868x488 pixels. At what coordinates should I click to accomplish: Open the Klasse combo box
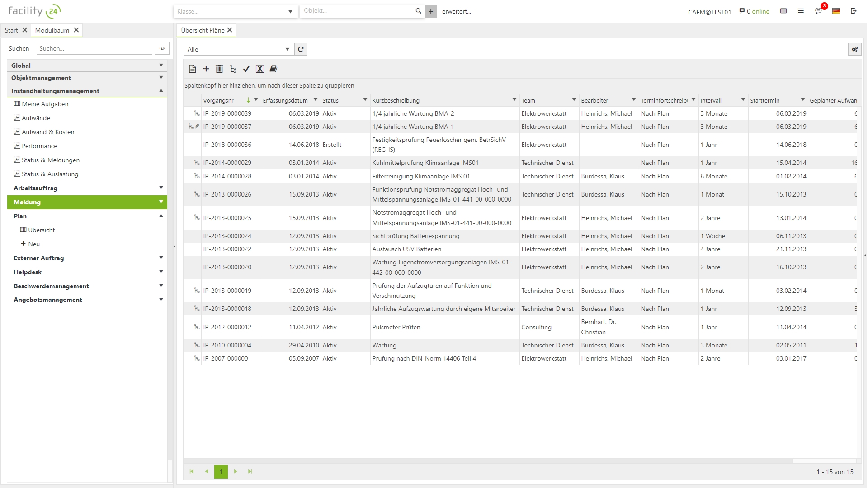(x=235, y=11)
